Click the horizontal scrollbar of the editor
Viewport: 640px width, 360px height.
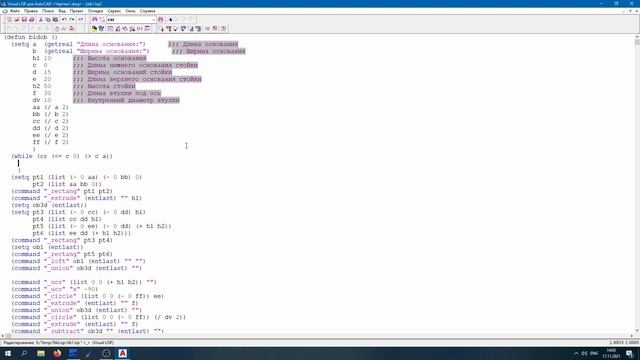(317, 336)
